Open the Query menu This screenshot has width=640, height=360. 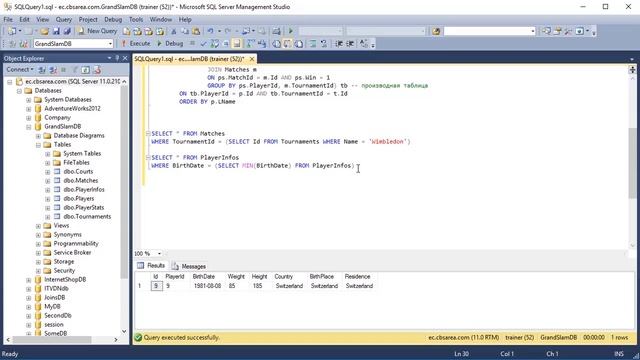pos(64,19)
